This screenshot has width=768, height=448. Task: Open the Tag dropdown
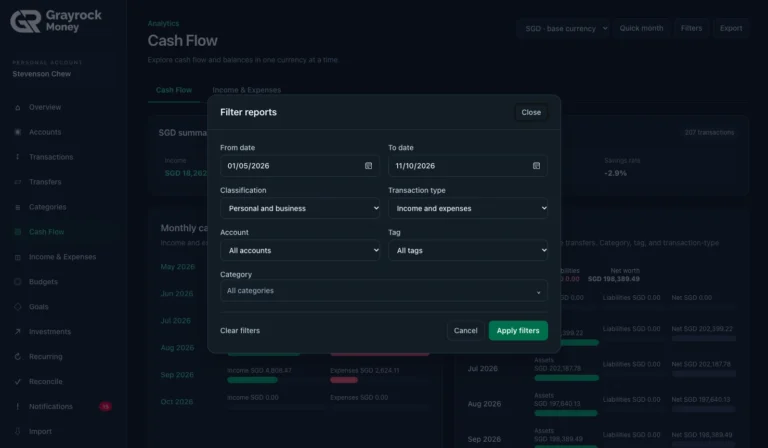(468, 251)
